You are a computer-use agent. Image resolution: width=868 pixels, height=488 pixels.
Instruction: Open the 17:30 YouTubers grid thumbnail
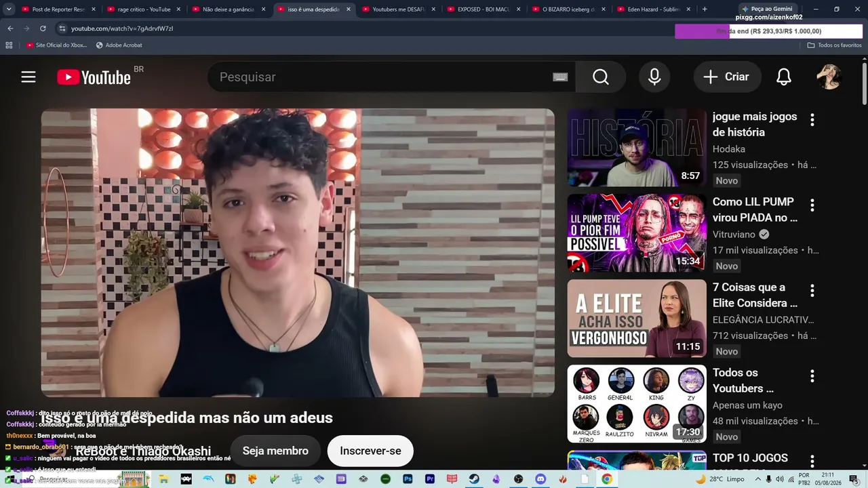637,404
